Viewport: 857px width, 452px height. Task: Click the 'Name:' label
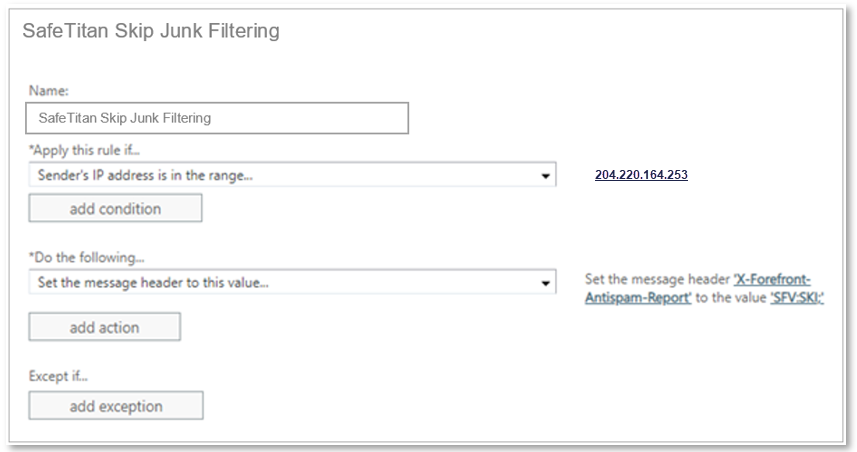[x=49, y=91]
